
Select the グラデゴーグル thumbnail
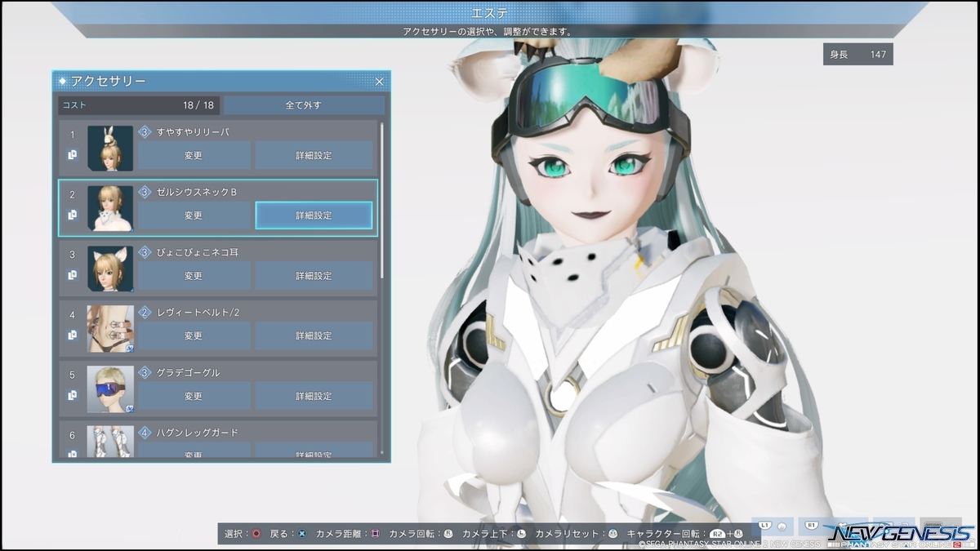pos(110,389)
